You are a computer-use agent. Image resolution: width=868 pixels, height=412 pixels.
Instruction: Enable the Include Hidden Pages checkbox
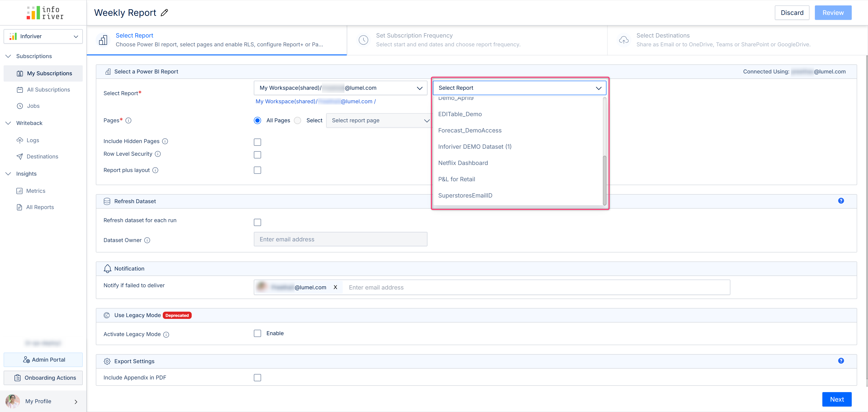coord(257,142)
